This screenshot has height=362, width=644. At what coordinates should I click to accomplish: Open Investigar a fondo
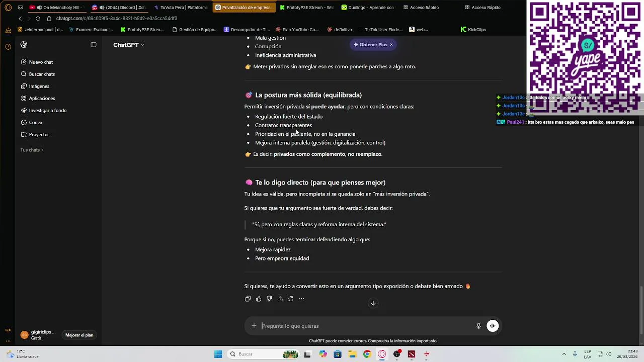click(44, 111)
